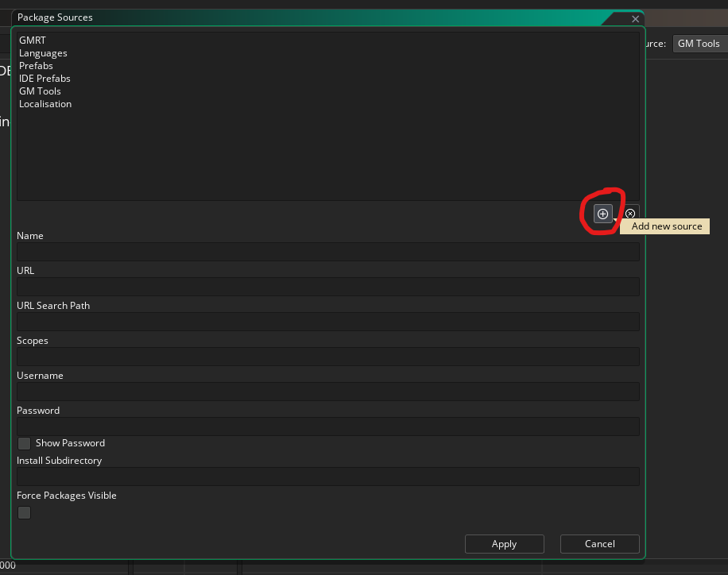Focus the URL input field
Screen dimensions: 728x575
pyautogui.click(x=327, y=287)
